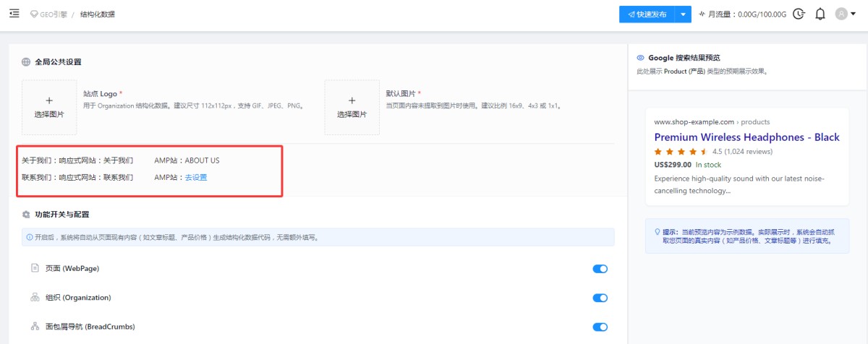Image resolution: width=868 pixels, height=344 pixels.
Task: Click the gear icon beside 功能开关与配置
Action: tap(26, 215)
